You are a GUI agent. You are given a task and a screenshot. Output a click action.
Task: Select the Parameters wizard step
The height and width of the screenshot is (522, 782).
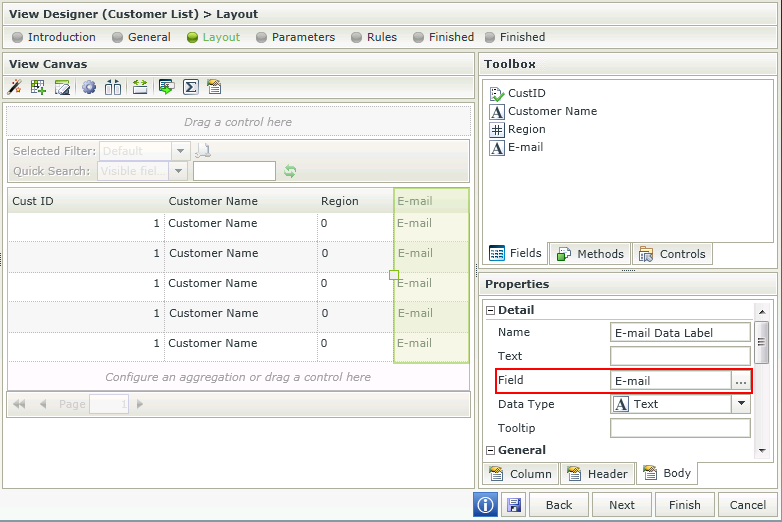click(295, 37)
